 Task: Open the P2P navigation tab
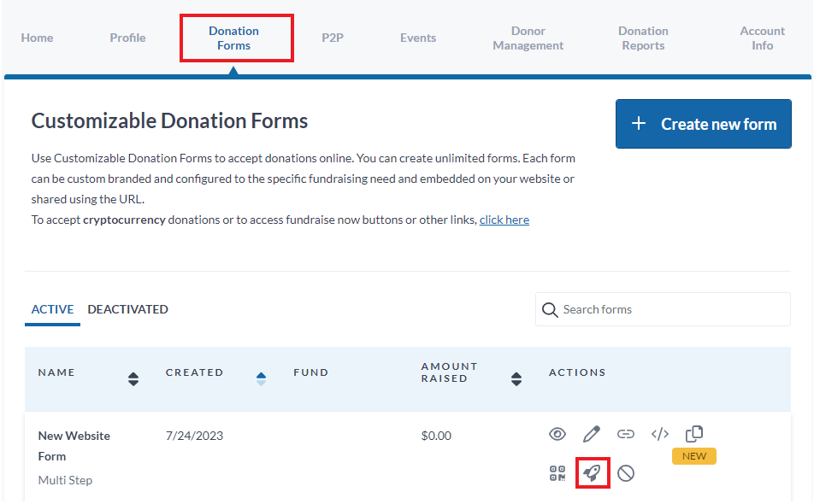pos(333,38)
